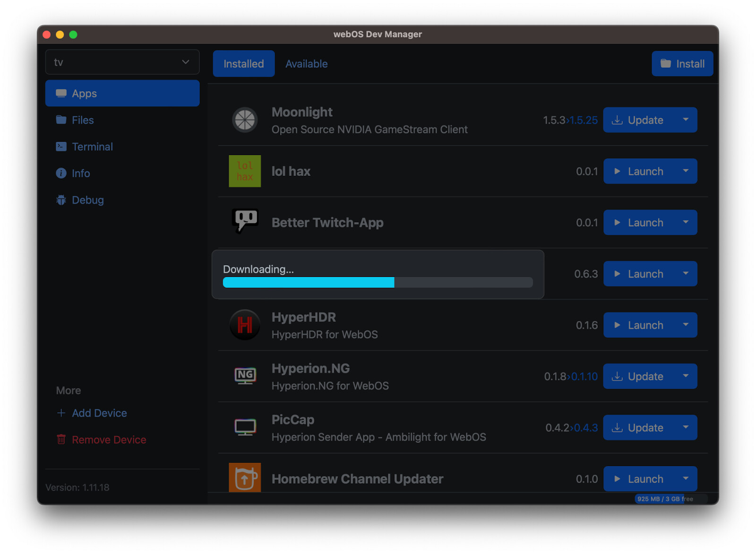Open the tv device selector dropdown

coord(122,62)
